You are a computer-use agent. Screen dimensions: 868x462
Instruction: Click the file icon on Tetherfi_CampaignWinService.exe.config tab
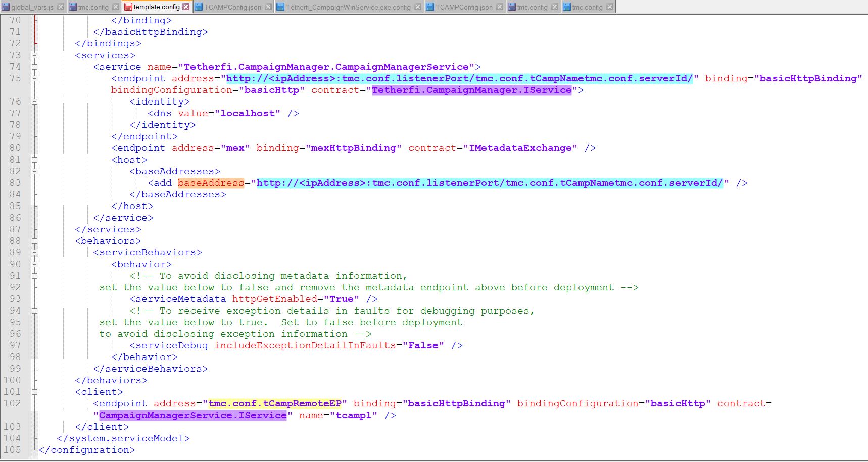(x=281, y=7)
